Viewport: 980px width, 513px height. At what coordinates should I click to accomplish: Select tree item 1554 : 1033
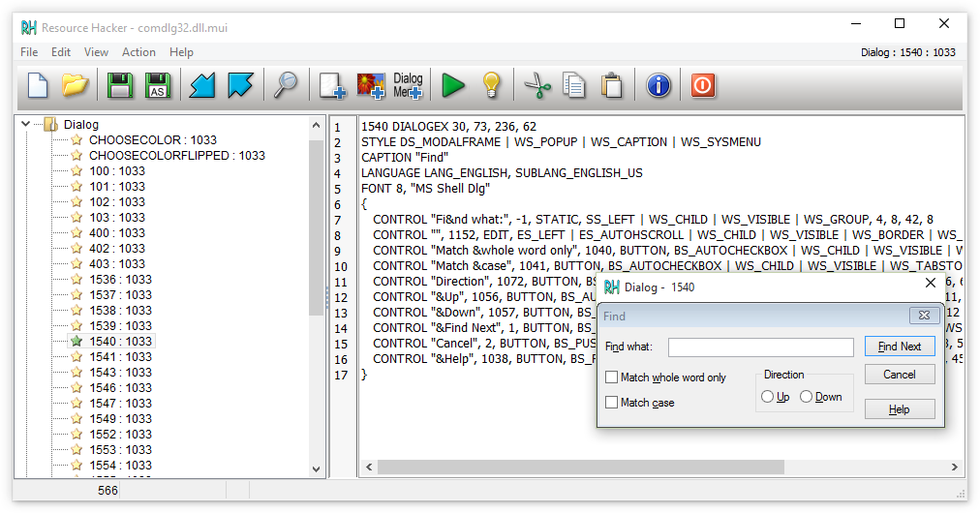point(120,466)
